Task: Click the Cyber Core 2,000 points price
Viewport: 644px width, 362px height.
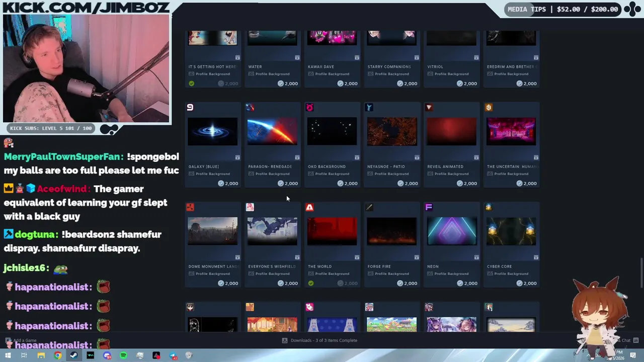Action: click(527, 284)
